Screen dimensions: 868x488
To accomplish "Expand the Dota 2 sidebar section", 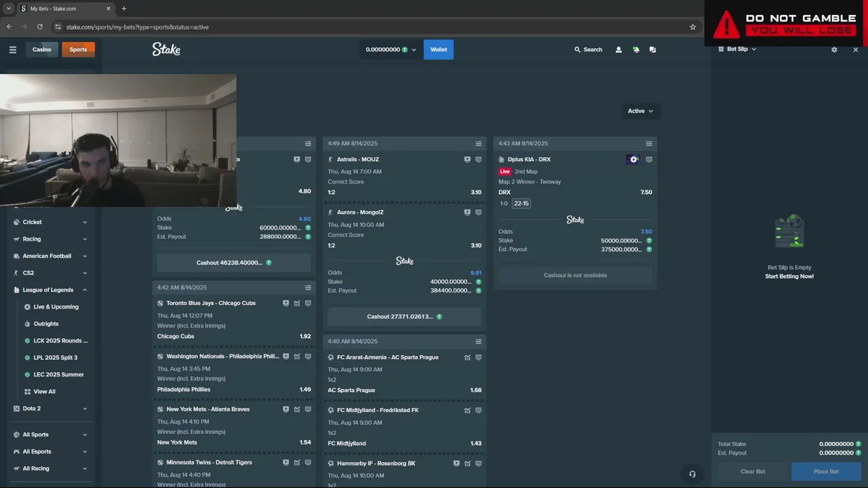I will pos(50,409).
